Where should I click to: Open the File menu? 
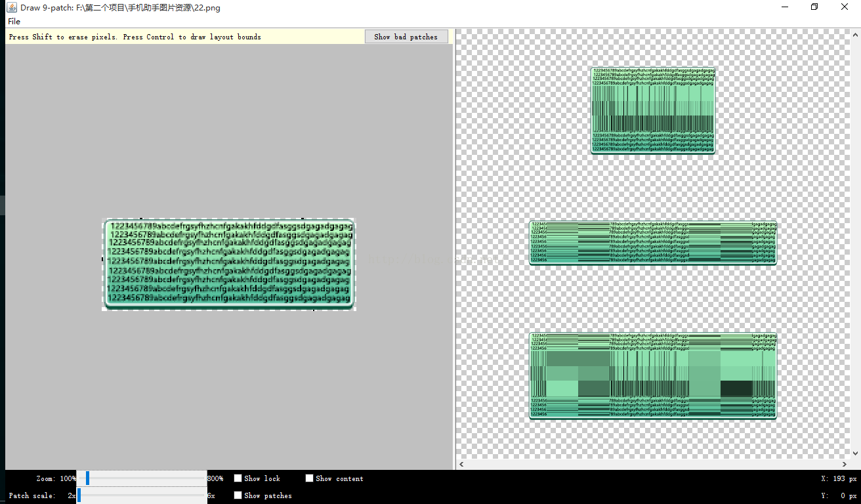(x=14, y=22)
